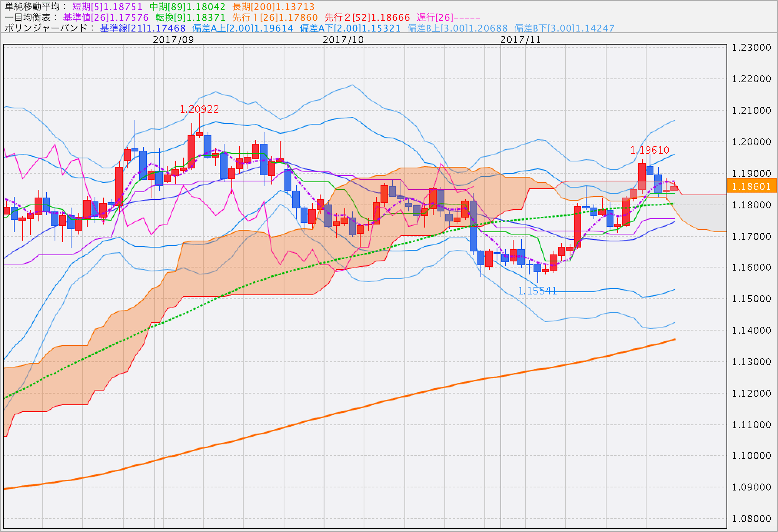
Task: Click the low price marker 1.15541
Action: coord(537,291)
